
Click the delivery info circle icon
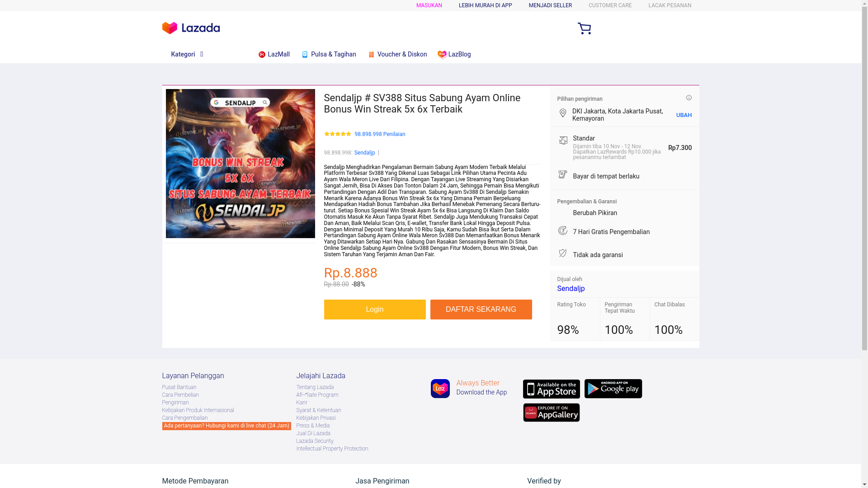689,98
